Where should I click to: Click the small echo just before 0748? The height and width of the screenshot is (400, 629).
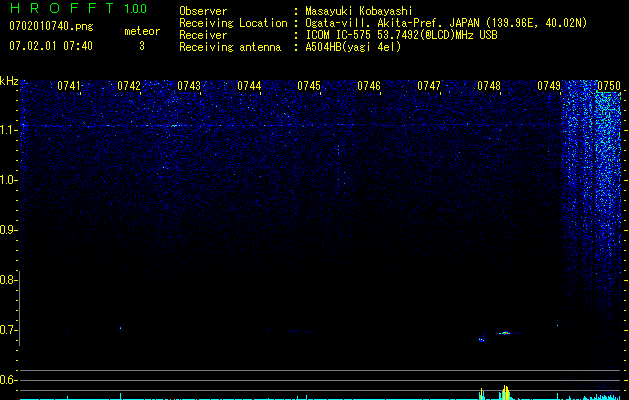[482, 338]
